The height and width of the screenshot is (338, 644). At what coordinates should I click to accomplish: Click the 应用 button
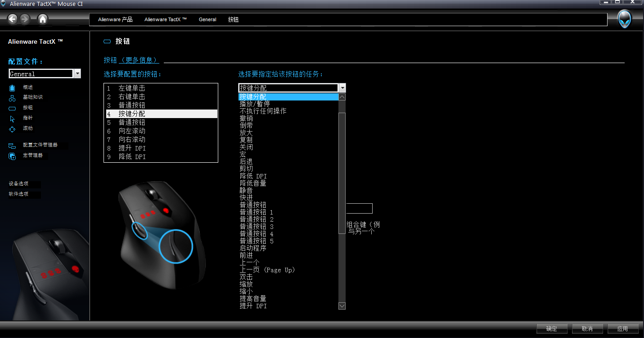pyautogui.click(x=623, y=329)
